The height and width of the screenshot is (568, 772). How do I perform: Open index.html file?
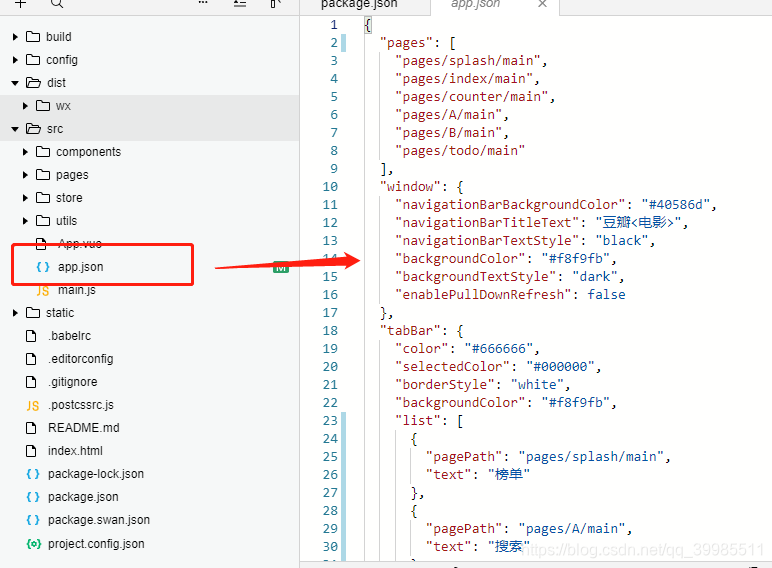(x=75, y=451)
